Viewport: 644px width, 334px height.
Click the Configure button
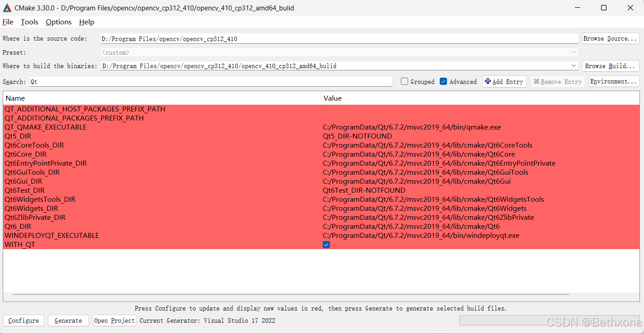pos(24,320)
